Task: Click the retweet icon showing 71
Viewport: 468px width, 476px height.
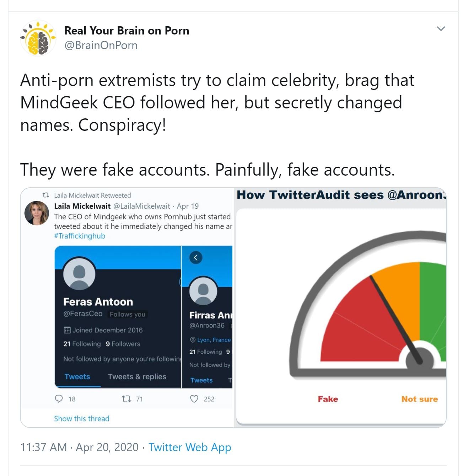Action: [126, 399]
